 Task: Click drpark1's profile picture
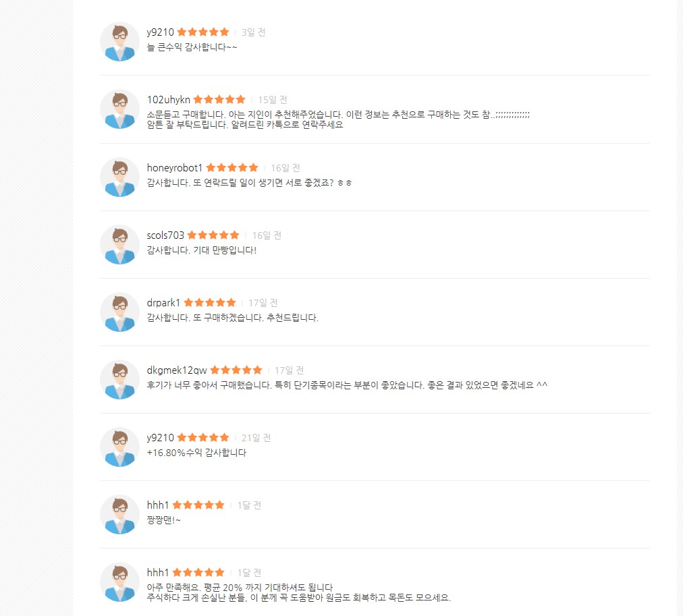[x=119, y=312]
